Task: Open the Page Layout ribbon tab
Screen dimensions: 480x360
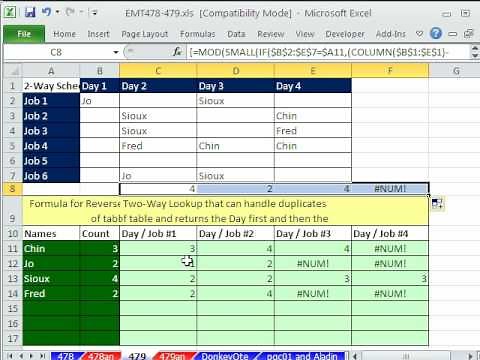Action: click(x=144, y=34)
